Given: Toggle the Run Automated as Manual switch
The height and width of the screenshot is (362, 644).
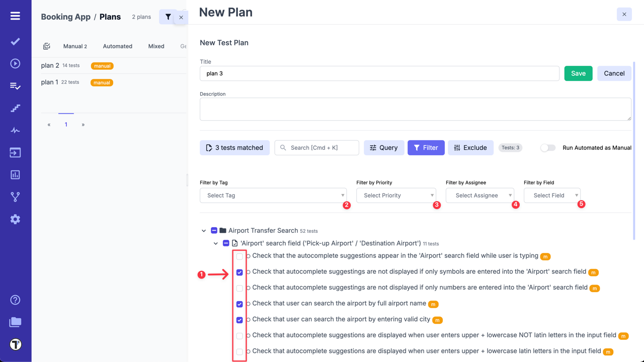Looking at the screenshot, I should (x=547, y=148).
